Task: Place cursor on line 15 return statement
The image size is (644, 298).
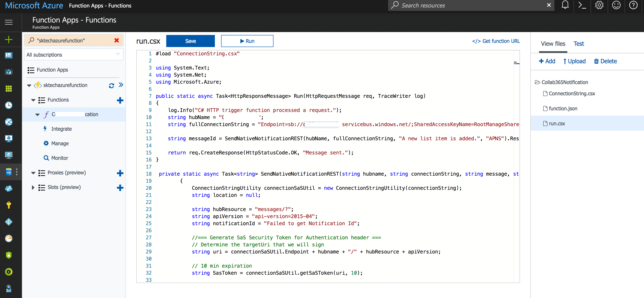Action: 261,153
